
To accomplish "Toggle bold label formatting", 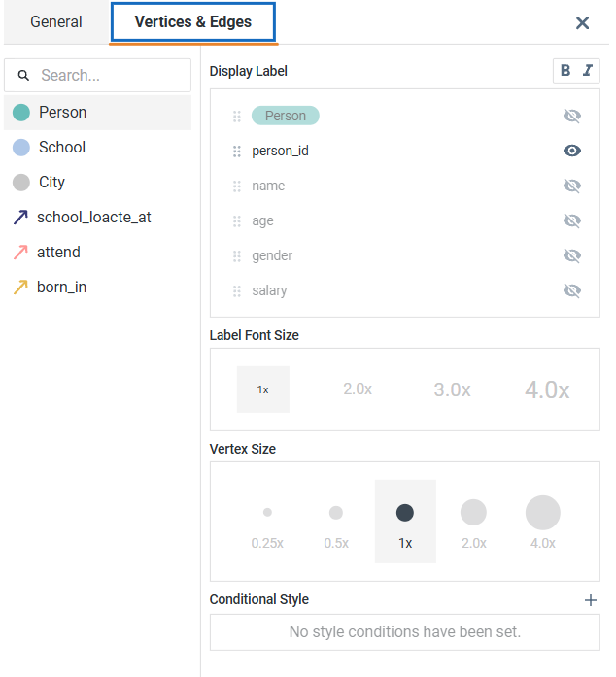I will pos(565,70).
